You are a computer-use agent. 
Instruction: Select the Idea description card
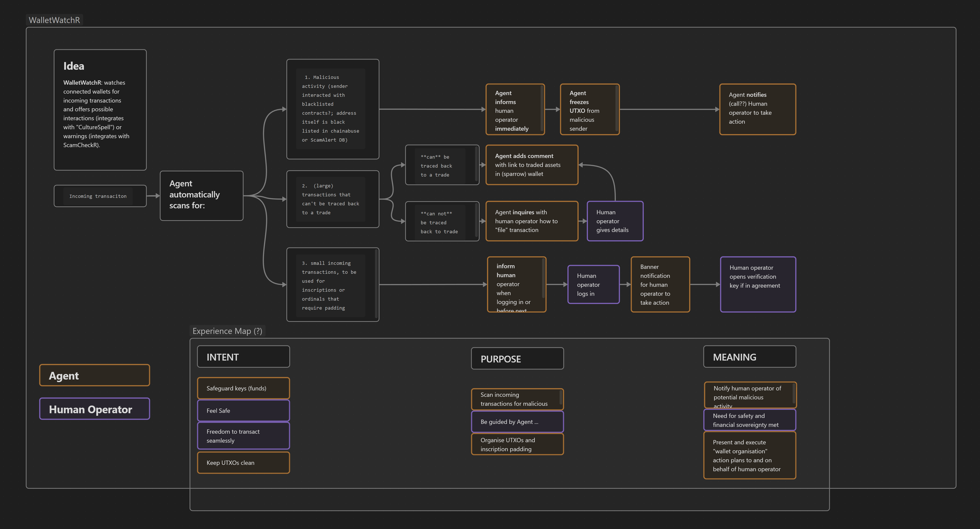[100, 110]
